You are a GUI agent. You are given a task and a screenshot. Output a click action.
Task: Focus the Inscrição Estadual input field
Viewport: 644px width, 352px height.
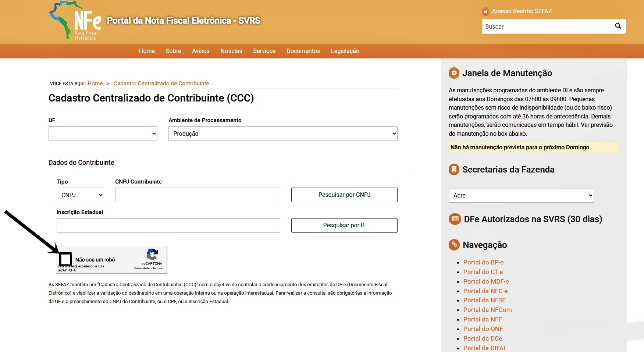tap(168, 225)
